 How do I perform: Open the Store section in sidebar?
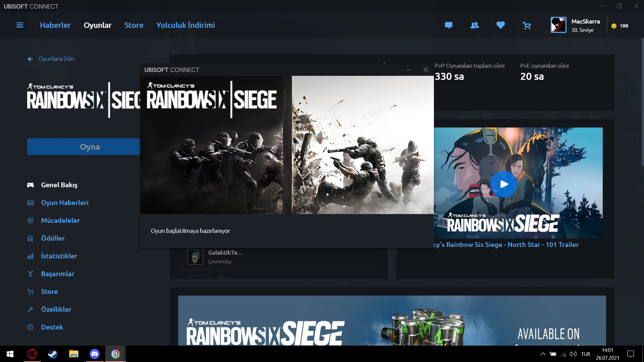point(49,292)
